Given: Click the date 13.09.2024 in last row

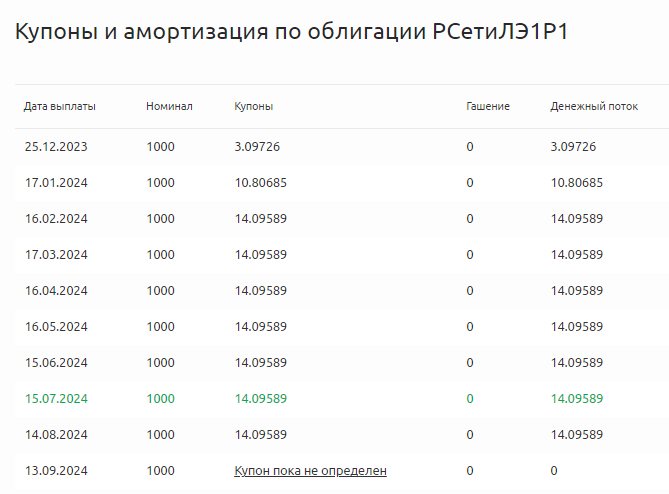Looking at the screenshot, I should tap(56, 470).
